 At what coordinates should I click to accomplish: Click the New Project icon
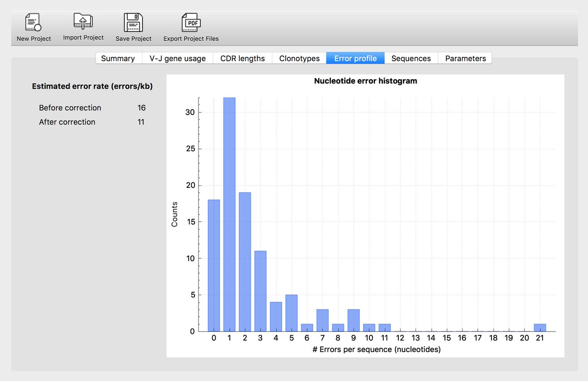click(x=33, y=23)
